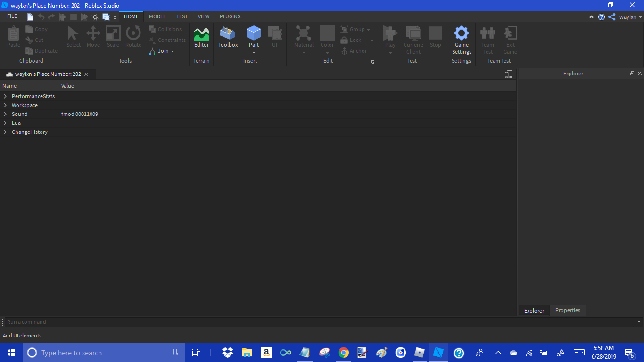Expand the ChangeHistory row
The image size is (644, 362).
(x=5, y=132)
